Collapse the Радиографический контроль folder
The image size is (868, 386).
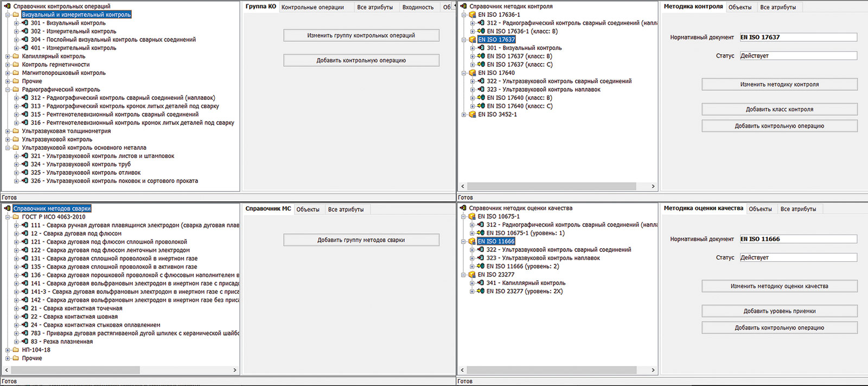coord(8,90)
